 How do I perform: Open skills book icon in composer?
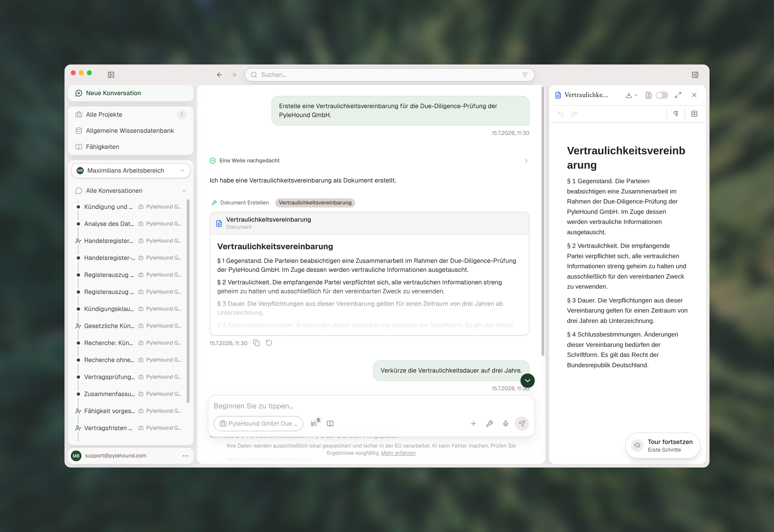(x=330, y=423)
